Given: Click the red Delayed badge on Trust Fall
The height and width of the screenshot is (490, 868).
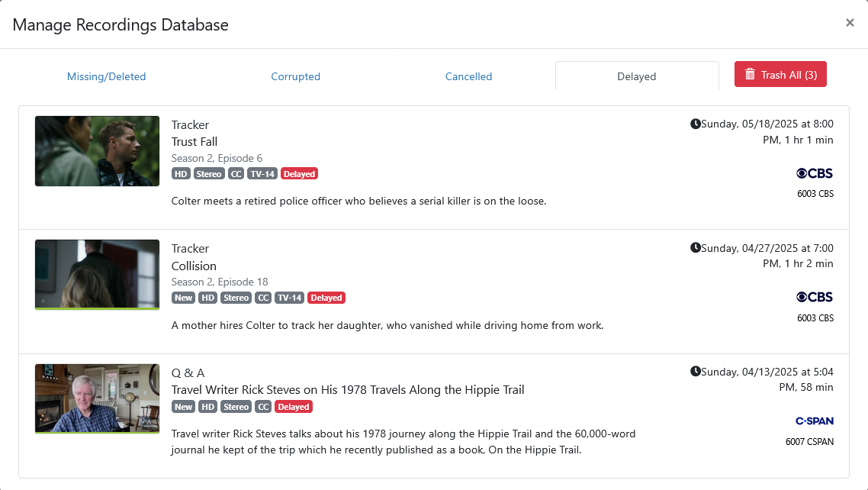Looking at the screenshot, I should pyautogui.click(x=299, y=174).
